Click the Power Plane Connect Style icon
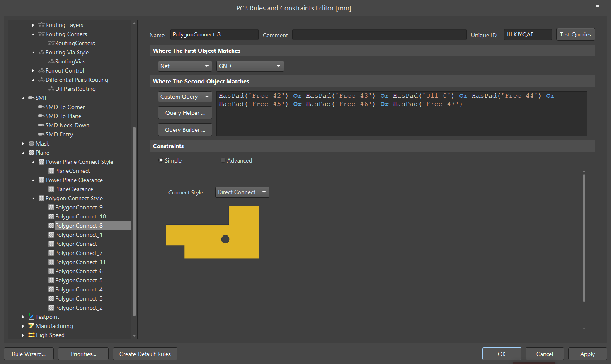The width and height of the screenshot is (611, 364). click(41, 162)
